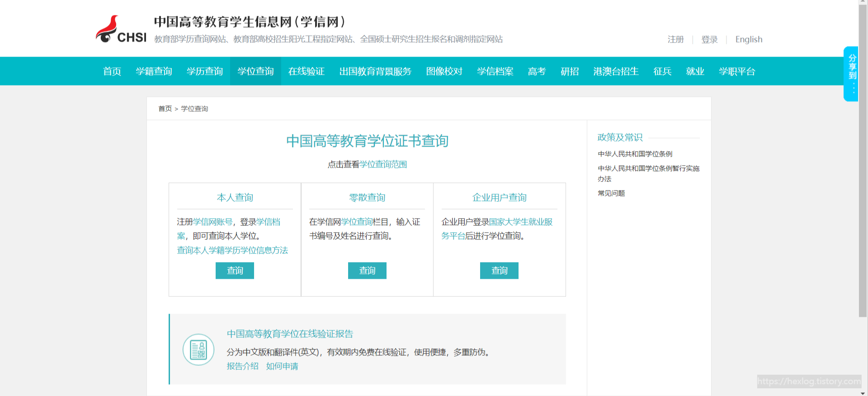Open 高考 navigation item
868x396 pixels.
pyautogui.click(x=537, y=71)
